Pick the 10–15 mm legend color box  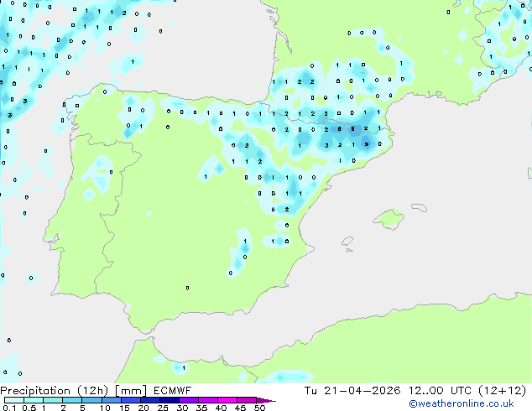pos(111,400)
